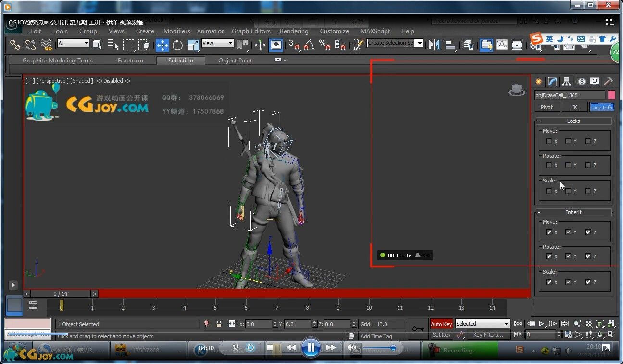623x364 pixels.
Task: Click the Align tool icon
Action: coord(450,45)
